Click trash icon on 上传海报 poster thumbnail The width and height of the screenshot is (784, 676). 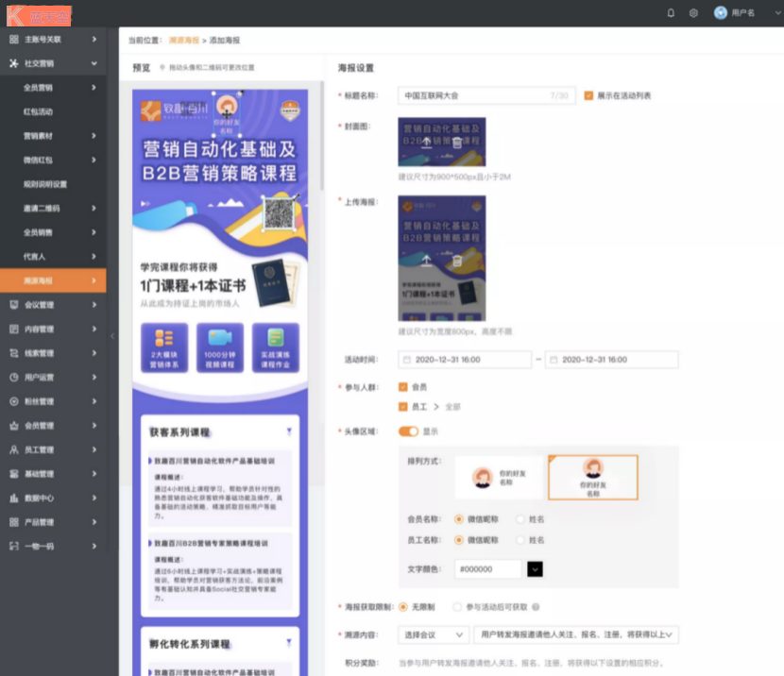[x=457, y=261]
